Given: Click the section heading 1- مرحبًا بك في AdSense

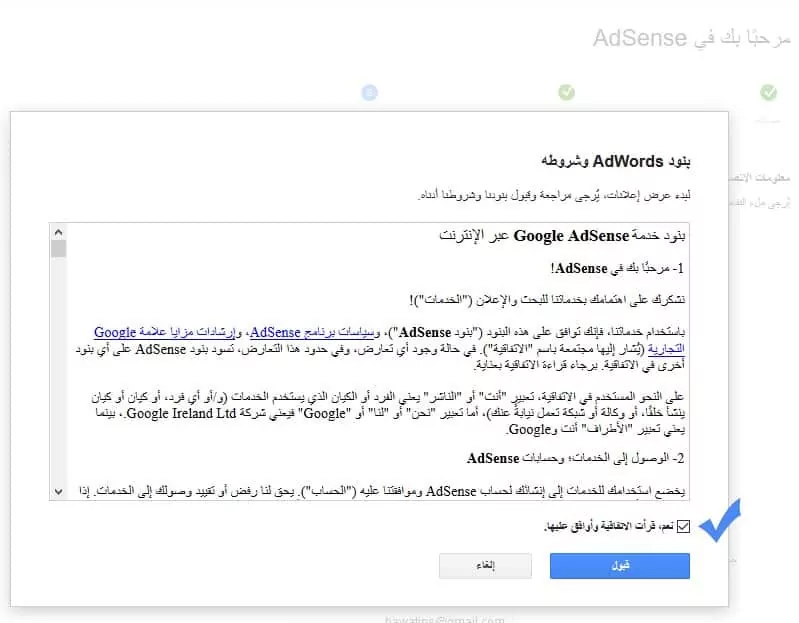Looking at the screenshot, I should (617, 268).
